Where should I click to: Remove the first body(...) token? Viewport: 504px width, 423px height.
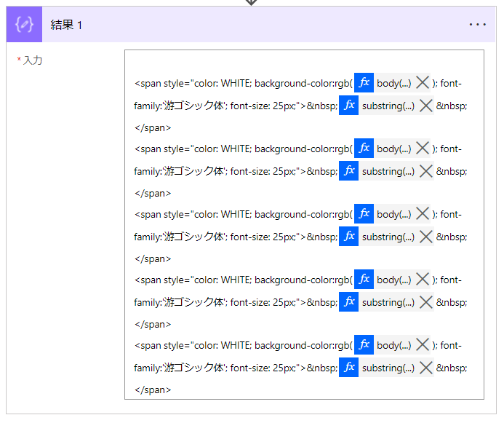point(423,83)
